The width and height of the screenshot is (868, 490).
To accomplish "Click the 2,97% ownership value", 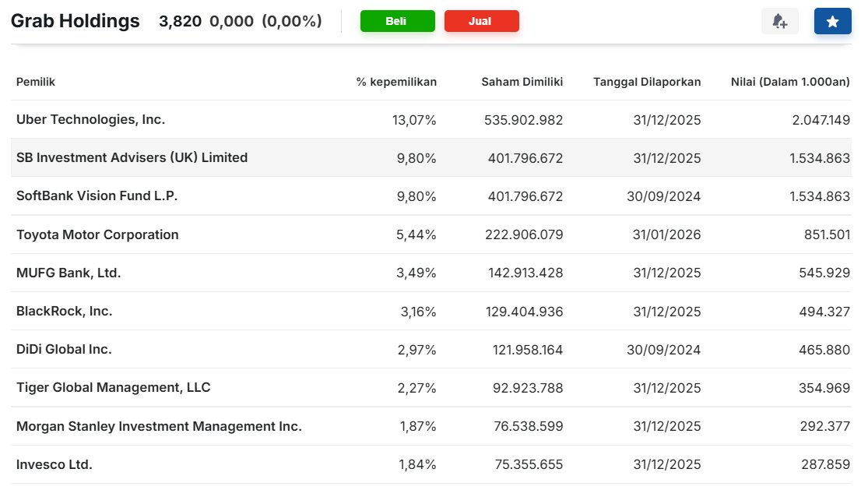I will tap(416, 350).
